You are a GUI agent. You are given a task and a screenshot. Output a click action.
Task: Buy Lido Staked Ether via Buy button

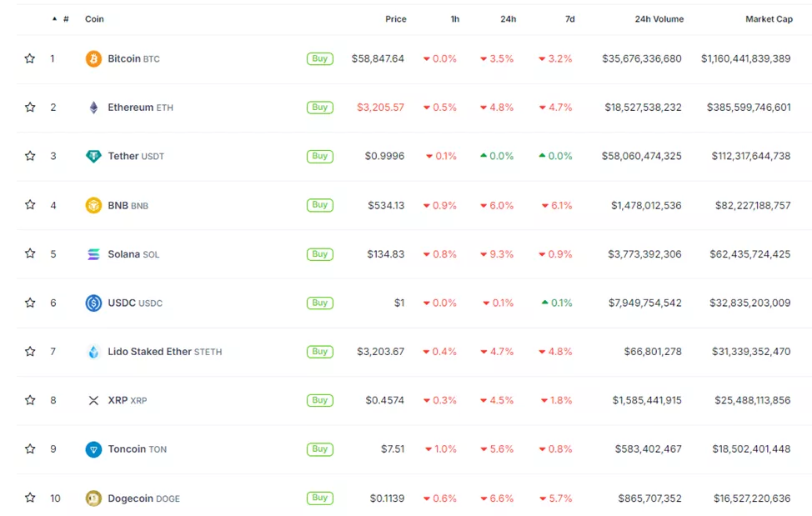[320, 352]
